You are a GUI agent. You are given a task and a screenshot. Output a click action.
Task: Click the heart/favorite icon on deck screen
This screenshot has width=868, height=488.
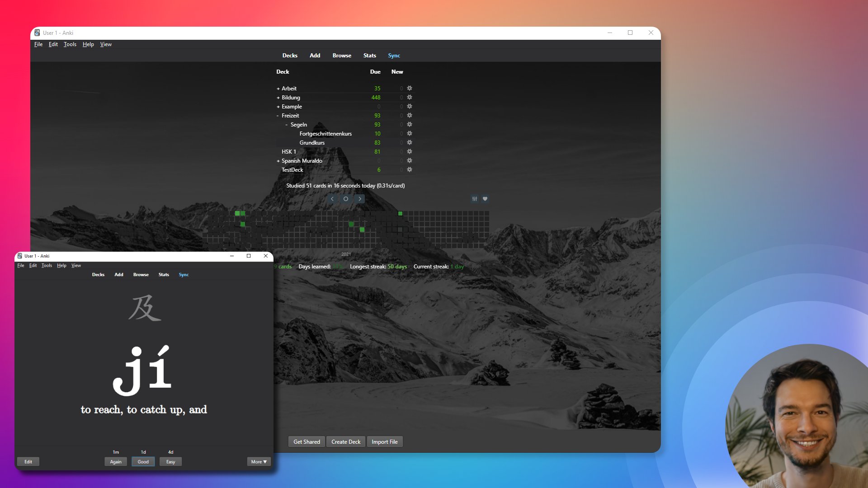pyautogui.click(x=484, y=198)
